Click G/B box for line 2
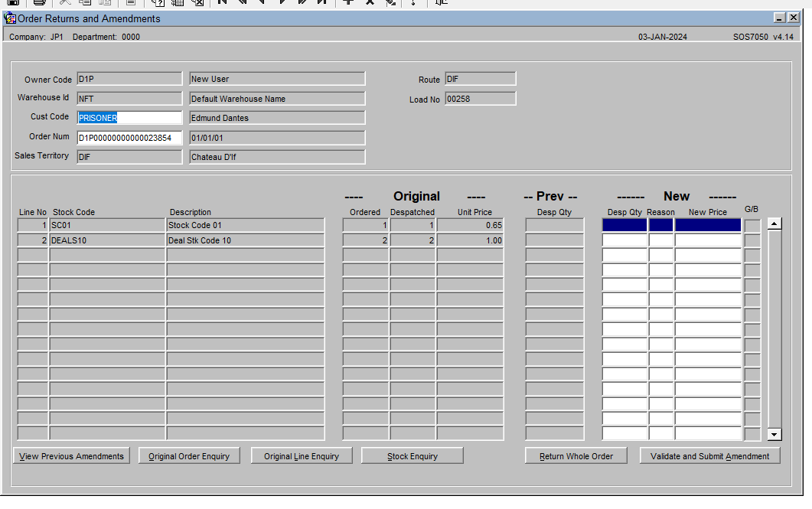This screenshot has width=812, height=509. (x=752, y=240)
